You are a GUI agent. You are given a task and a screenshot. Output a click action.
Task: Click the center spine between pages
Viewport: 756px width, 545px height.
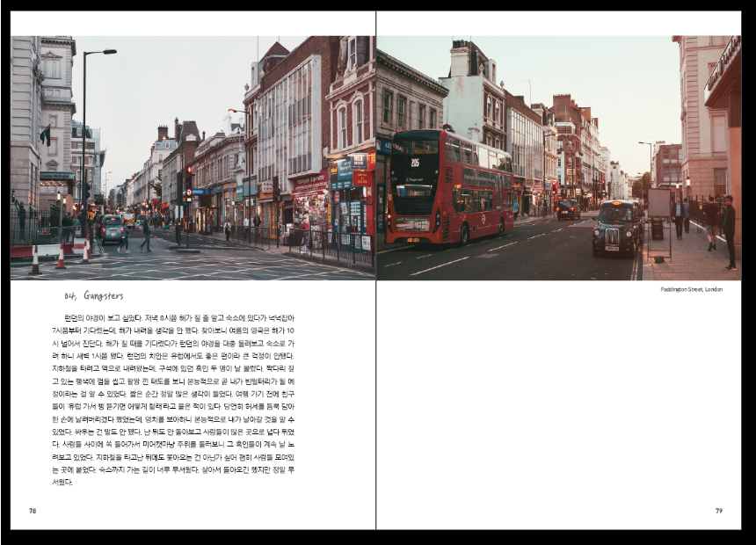coord(376,396)
